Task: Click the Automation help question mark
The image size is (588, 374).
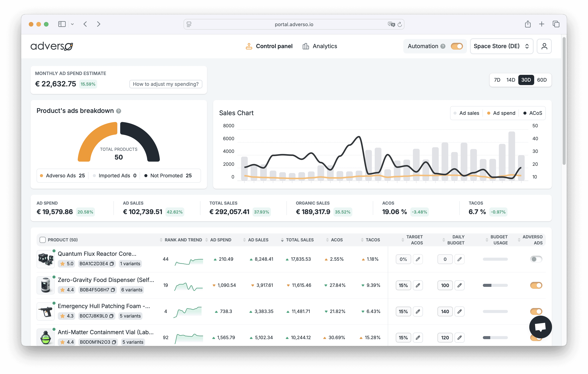Action: [x=443, y=46]
